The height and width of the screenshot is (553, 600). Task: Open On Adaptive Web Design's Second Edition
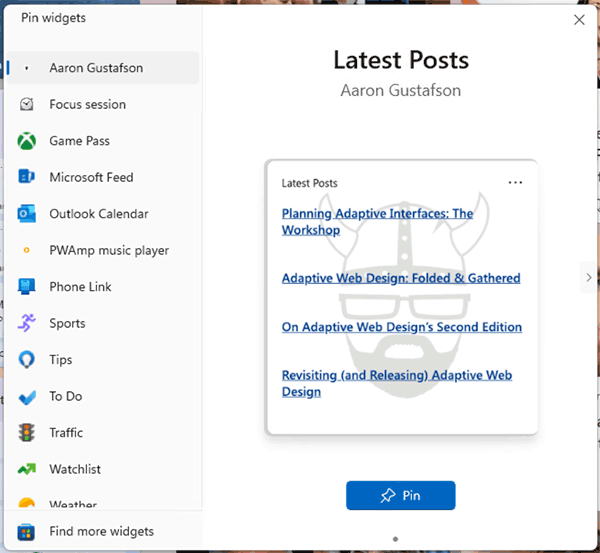pyautogui.click(x=401, y=327)
